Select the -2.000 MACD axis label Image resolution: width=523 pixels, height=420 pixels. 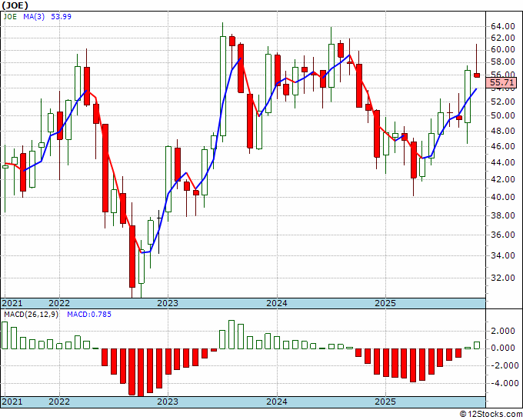(x=503, y=365)
